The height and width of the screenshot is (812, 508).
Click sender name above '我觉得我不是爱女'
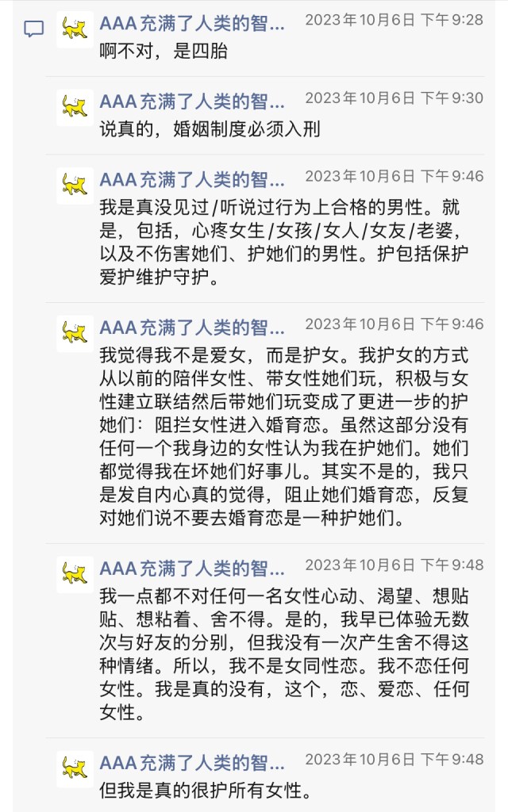tap(192, 327)
